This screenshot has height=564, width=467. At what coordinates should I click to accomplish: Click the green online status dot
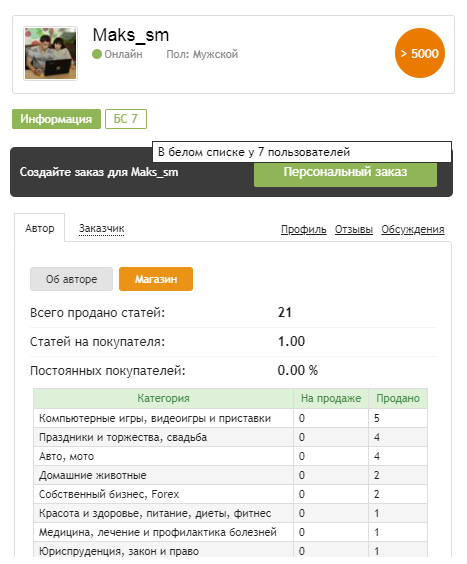click(x=97, y=54)
